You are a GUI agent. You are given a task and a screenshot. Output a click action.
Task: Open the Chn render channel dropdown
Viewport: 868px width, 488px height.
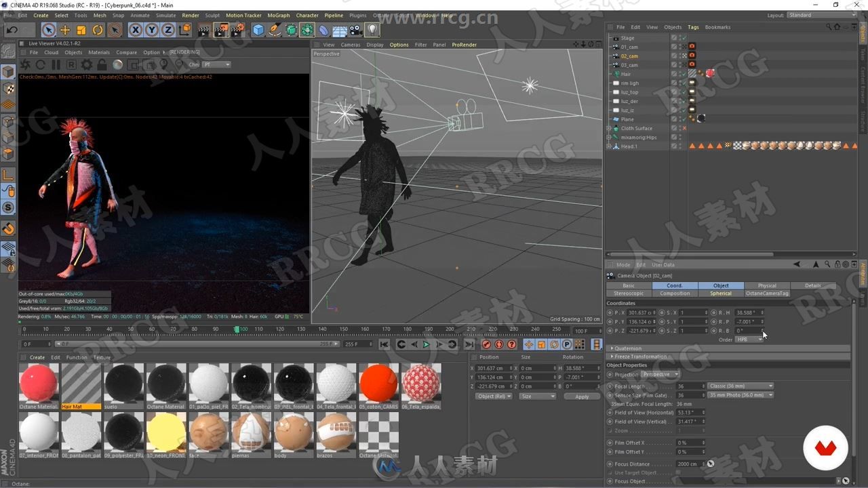coord(217,64)
